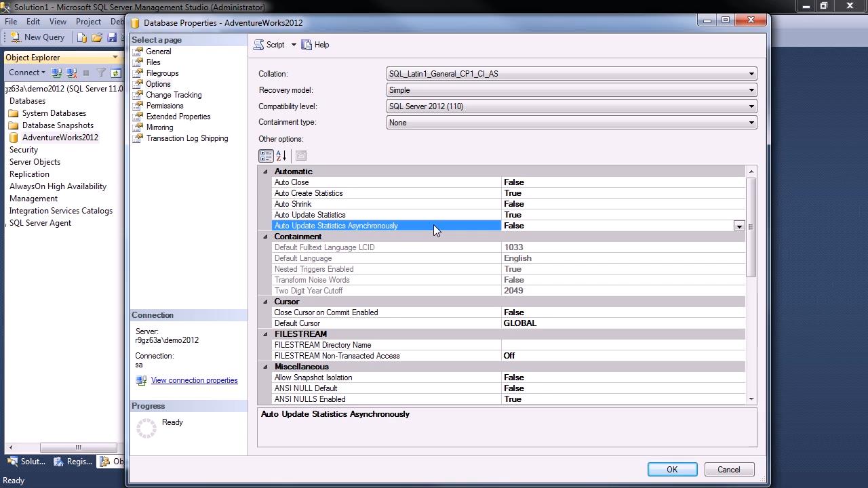
Task: Collapse the Containment category
Action: 265,237
